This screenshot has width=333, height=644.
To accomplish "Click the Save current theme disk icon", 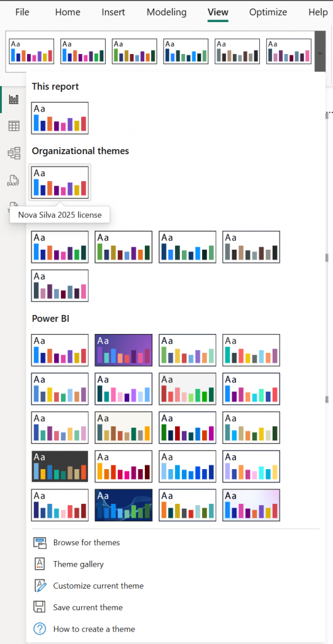I will tap(40, 607).
